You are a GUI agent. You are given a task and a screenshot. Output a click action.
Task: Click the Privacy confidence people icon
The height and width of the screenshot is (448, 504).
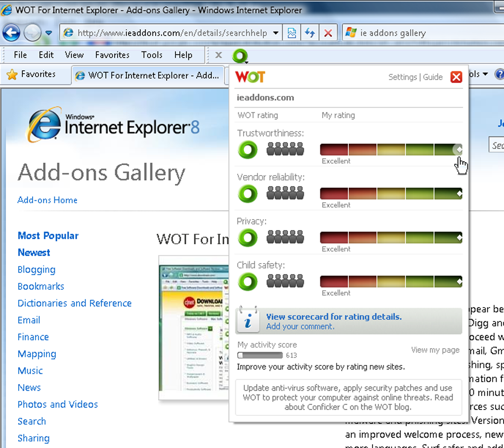[x=285, y=237]
